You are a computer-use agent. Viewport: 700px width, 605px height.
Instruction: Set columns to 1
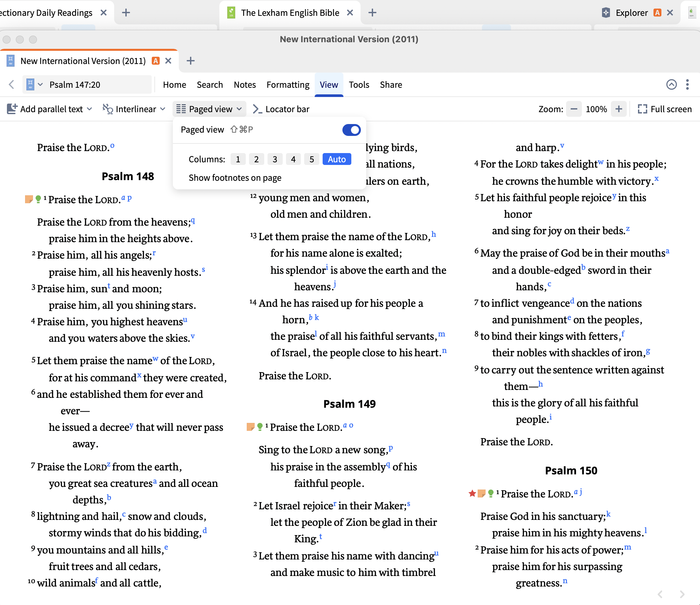point(238,159)
